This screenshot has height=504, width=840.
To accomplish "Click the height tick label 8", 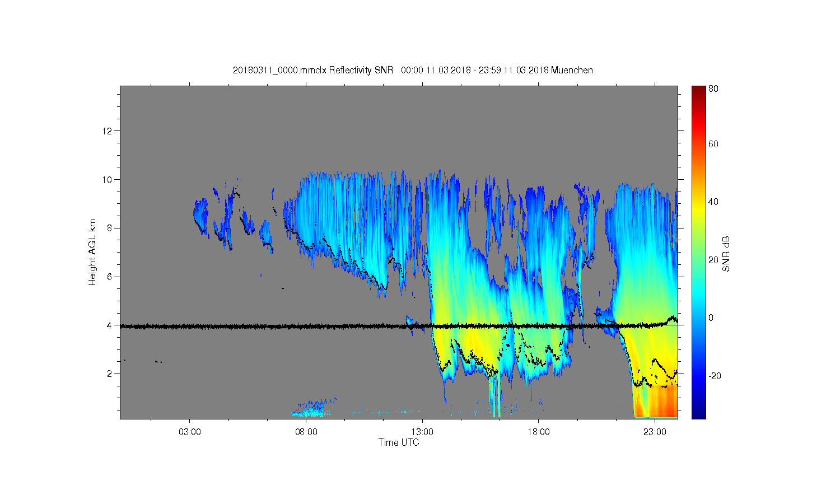I will coord(110,228).
